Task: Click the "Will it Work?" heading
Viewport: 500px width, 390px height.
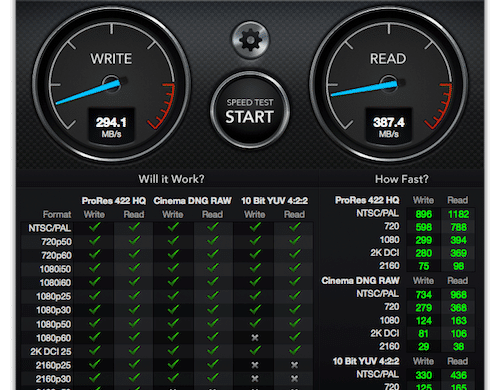Action: tap(171, 179)
